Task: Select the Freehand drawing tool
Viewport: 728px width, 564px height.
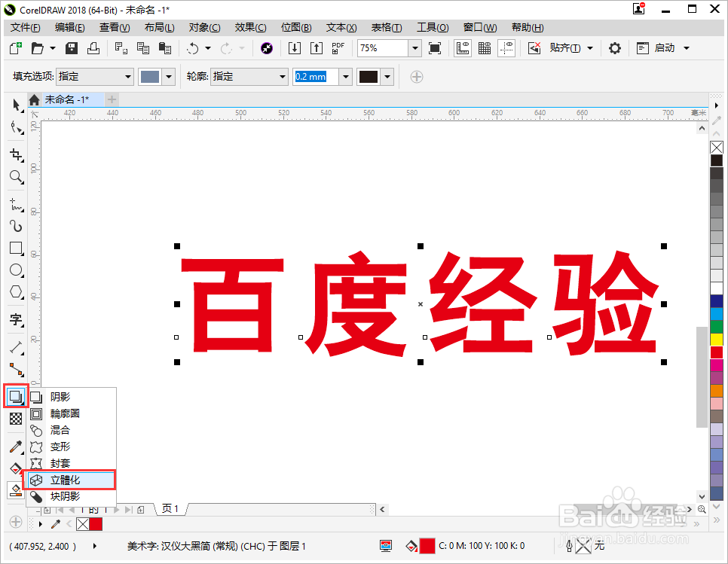Action: pyautogui.click(x=16, y=203)
